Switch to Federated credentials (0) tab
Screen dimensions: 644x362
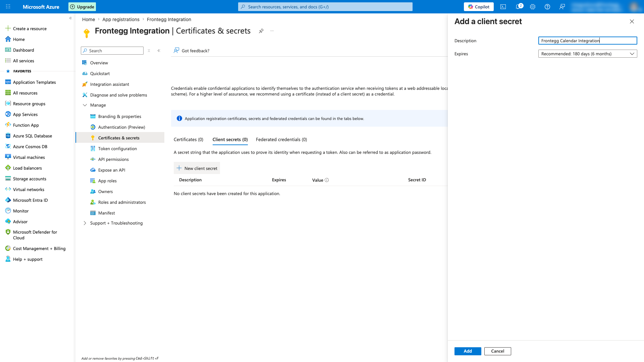[281, 139]
